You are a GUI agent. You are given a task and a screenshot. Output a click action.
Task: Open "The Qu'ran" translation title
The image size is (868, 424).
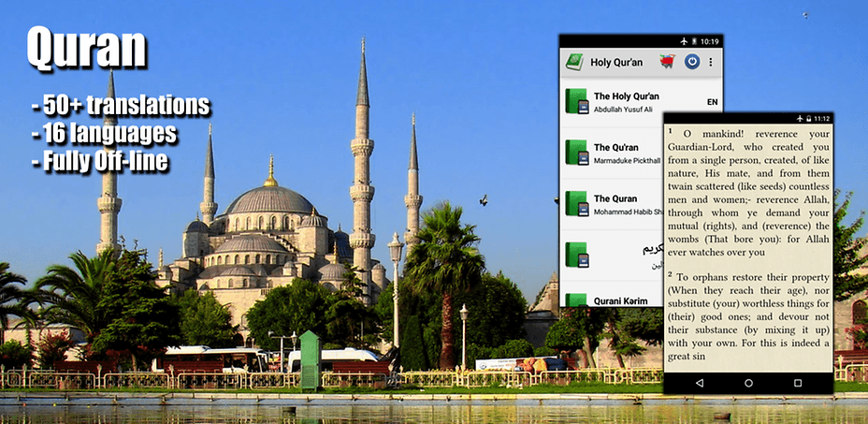coord(615,148)
